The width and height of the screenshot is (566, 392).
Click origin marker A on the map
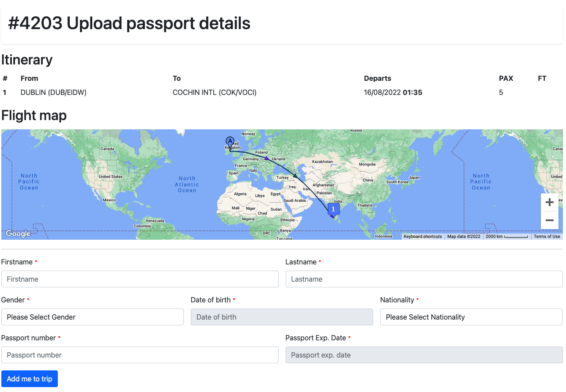230,142
